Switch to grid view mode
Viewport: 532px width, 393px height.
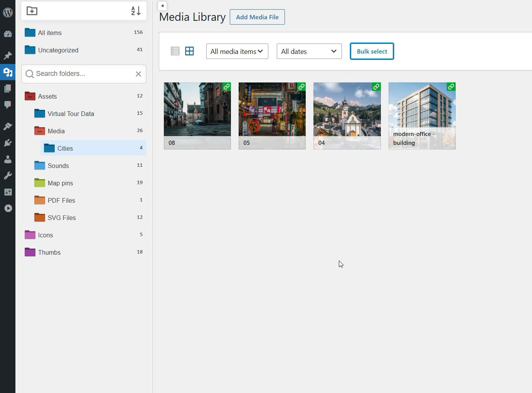click(x=189, y=51)
